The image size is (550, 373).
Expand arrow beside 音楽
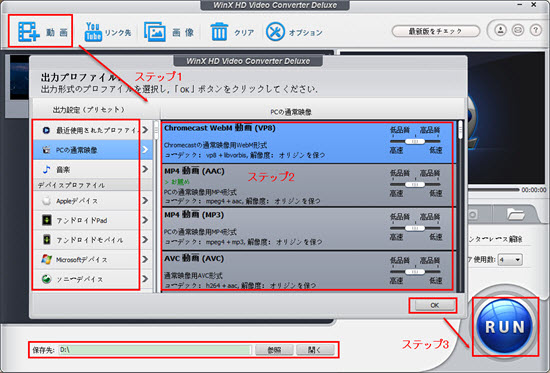click(145, 169)
